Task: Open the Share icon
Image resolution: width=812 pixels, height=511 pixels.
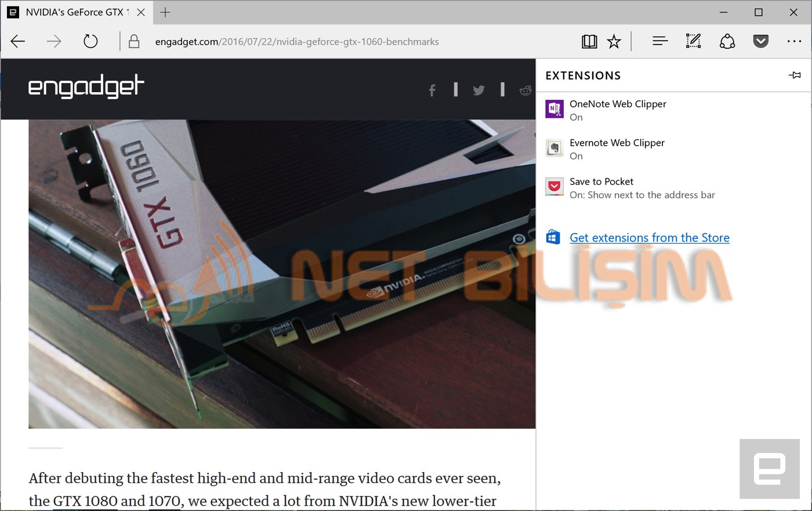Action: pyautogui.click(x=727, y=41)
